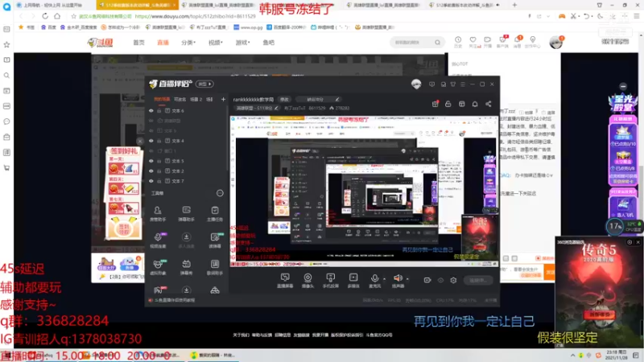Screen dimensions: 644x362
Task: Toggle the lock on 文本 5 source
Action: click(x=159, y=161)
